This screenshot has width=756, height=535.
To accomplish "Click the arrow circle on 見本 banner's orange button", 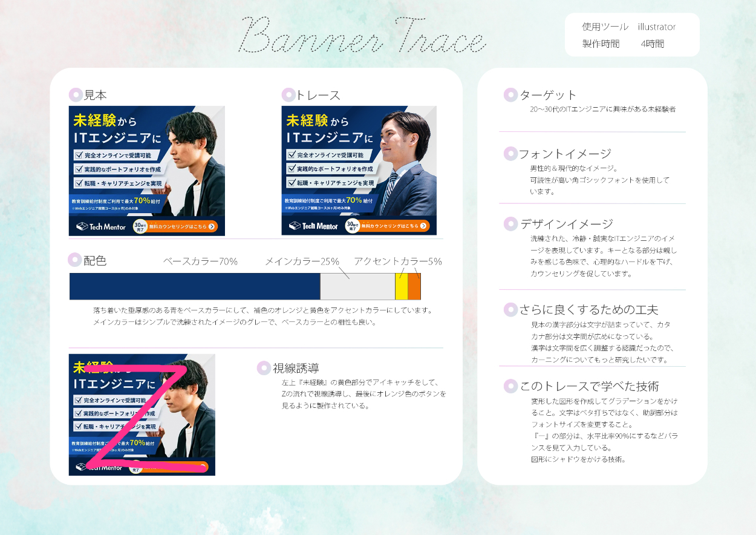I will click(x=212, y=227).
